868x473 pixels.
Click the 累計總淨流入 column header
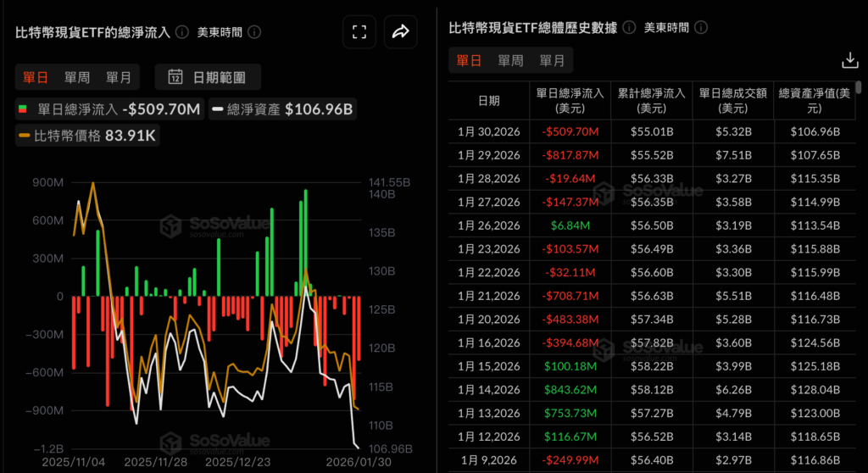[x=652, y=100]
